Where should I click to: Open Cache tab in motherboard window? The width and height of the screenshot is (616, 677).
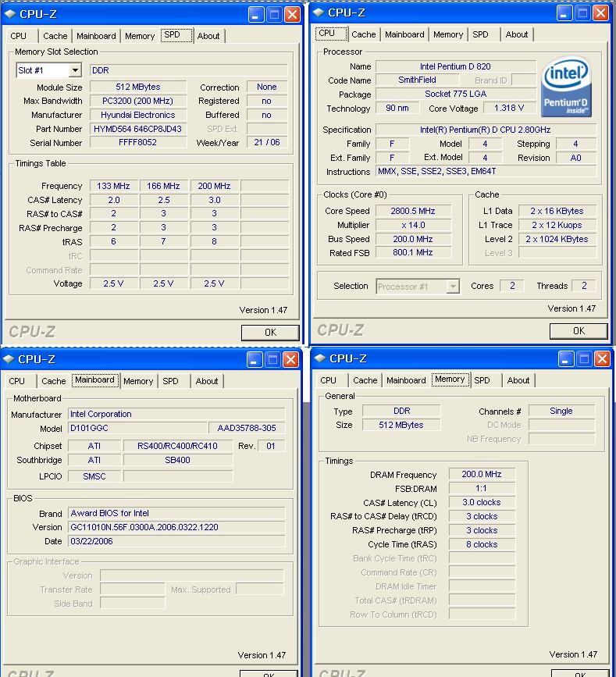tap(54, 381)
